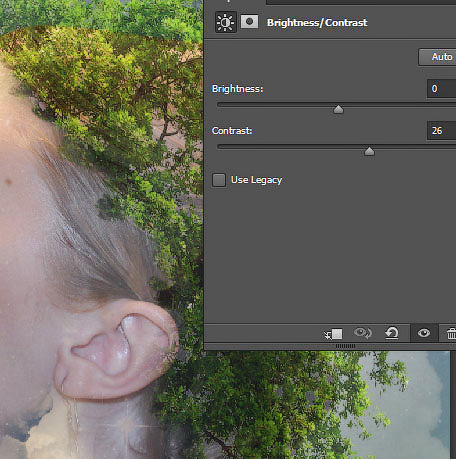Viewport: 456px width, 459px height.
Task: Enable the Use Legacy checkbox
Action: click(x=219, y=180)
